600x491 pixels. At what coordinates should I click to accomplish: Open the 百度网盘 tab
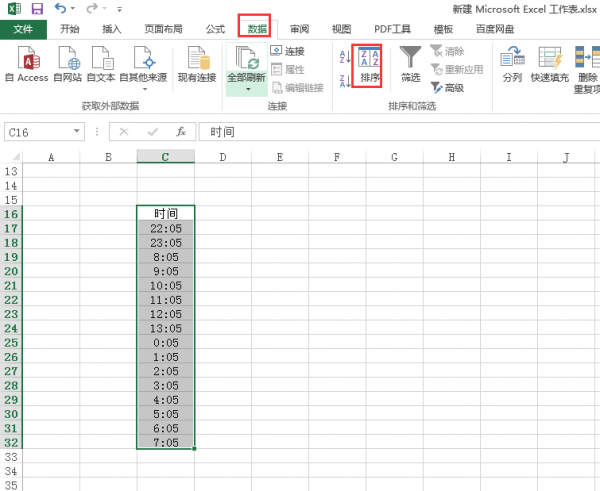click(495, 29)
